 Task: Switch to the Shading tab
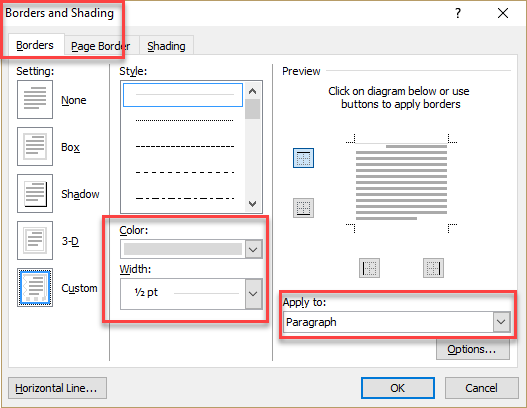click(166, 46)
